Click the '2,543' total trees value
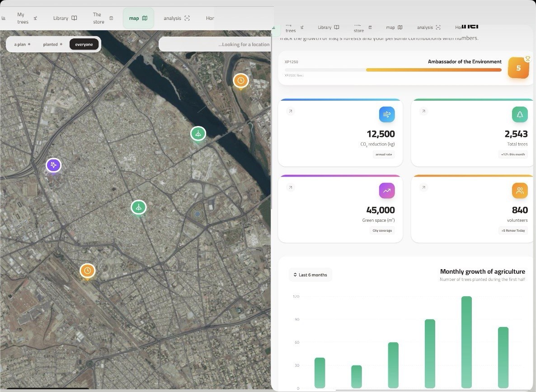This screenshot has height=392, width=536. click(516, 134)
